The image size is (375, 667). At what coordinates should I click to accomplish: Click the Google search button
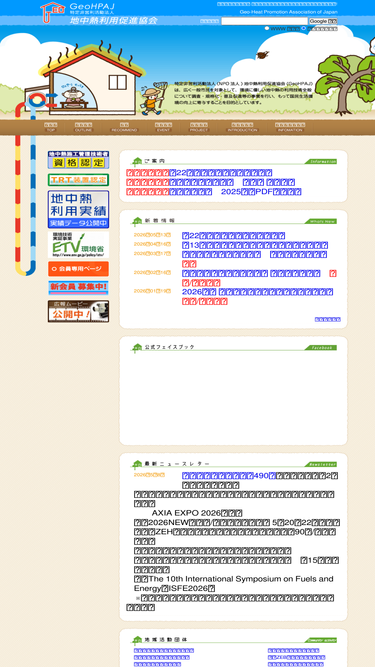323,21
